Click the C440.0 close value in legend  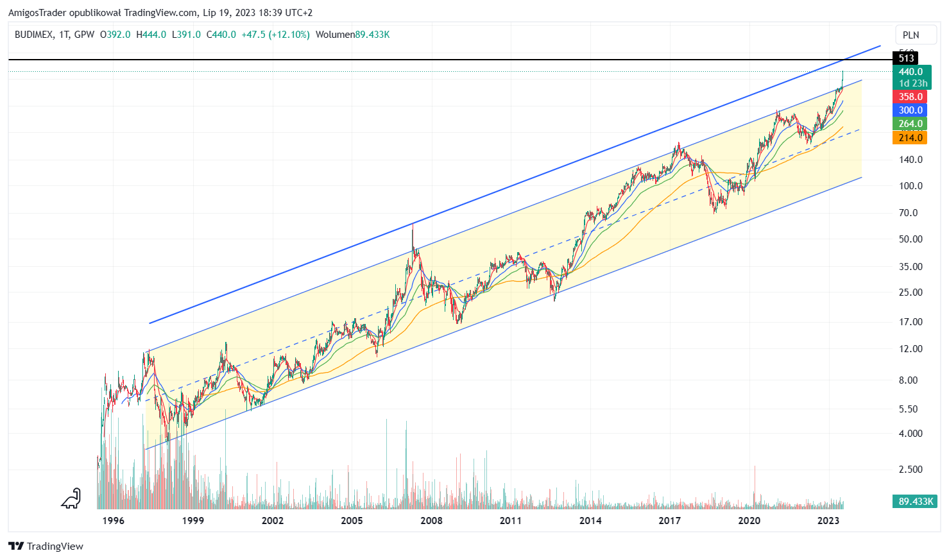221,35
